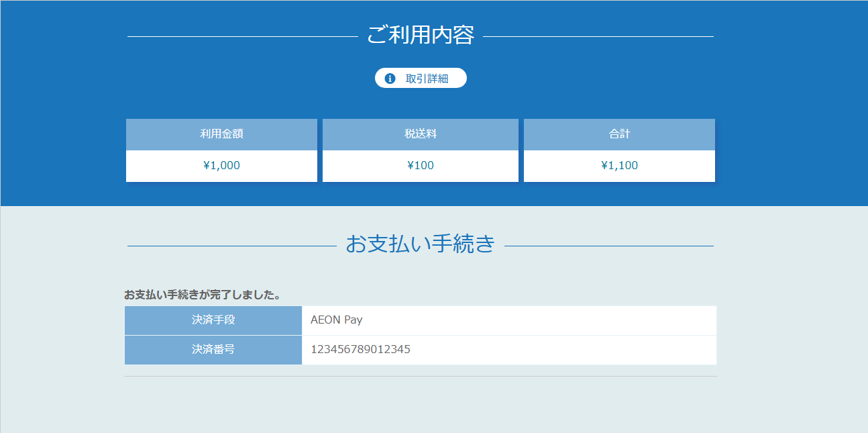This screenshot has height=433, width=868.
Task: Select the 税送料 column header
Action: [x=420, y=134]
